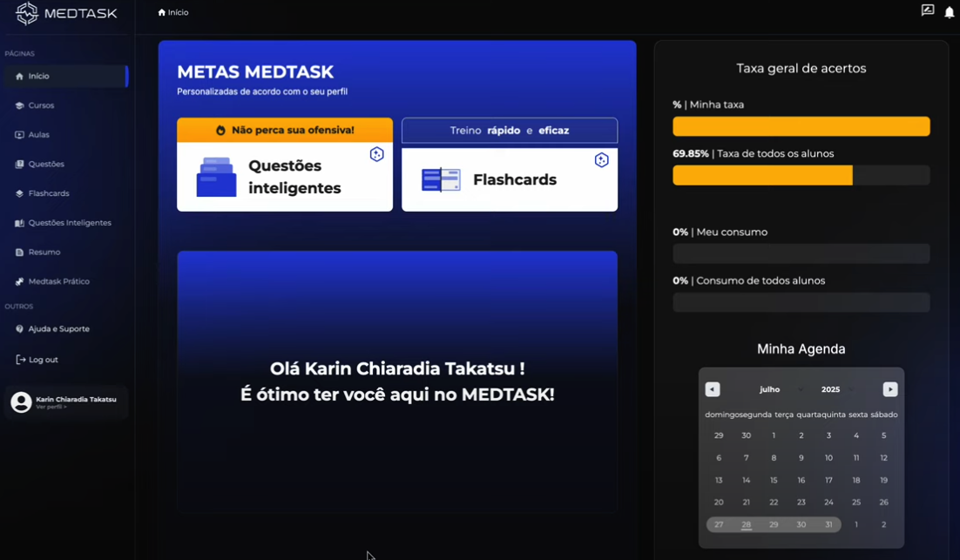
Task: Select day 31 in the calendar
Action: (828, 525)
